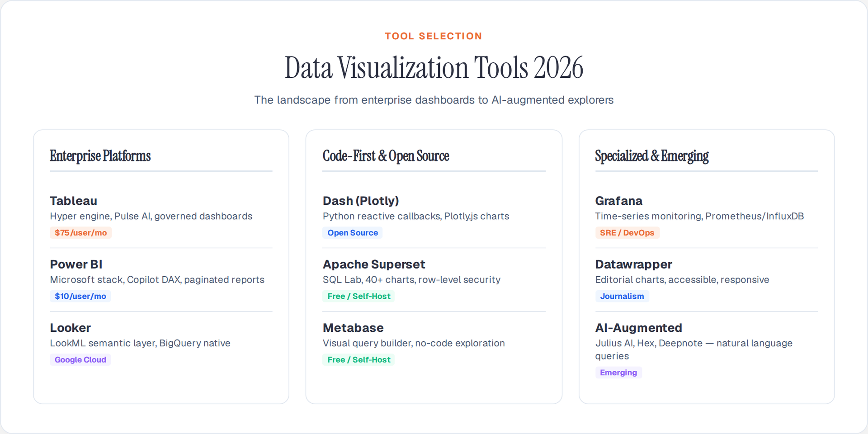This screenshot has height=434, width=868.
Task: Select the 'Specialized & Emerging' heading
Action: 651,156
